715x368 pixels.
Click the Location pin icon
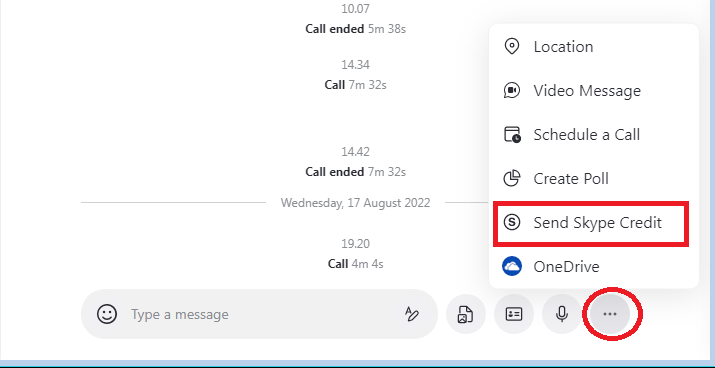click(x=512, y=47)
